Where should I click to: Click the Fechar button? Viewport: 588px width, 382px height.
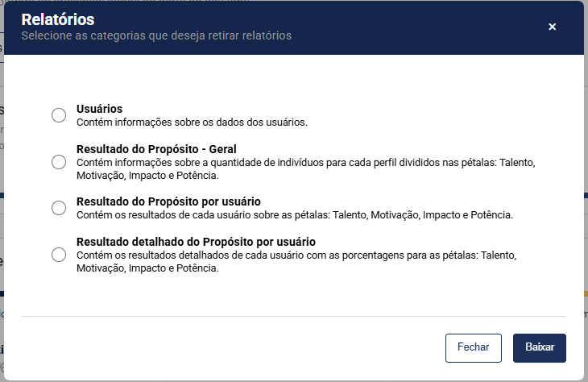(473, 347)
